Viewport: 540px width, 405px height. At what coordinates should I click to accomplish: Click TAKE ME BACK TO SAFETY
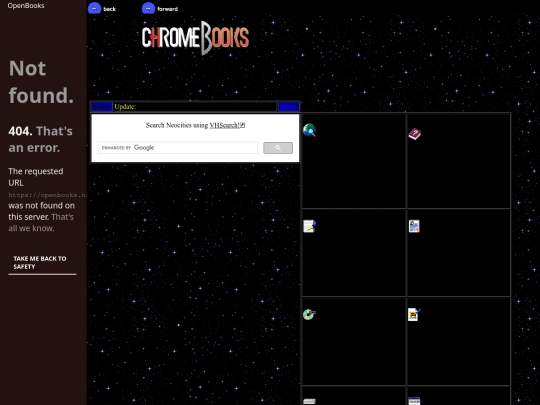click(x=42, y=263)
